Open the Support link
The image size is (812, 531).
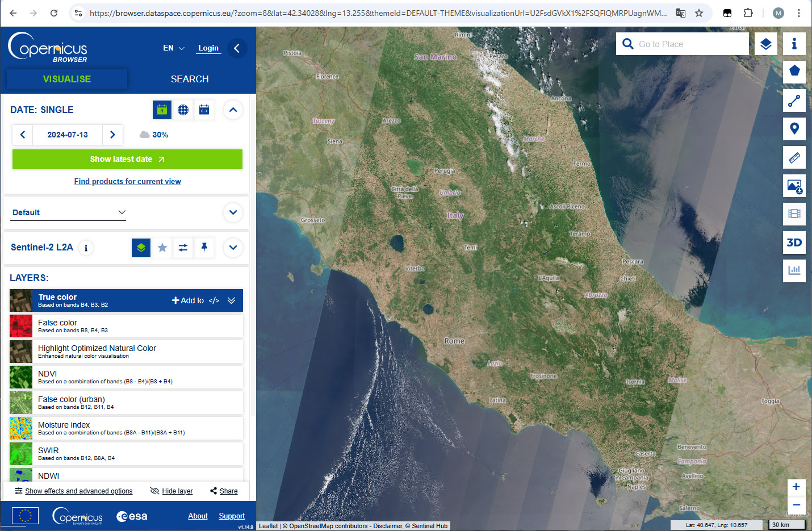pyautogui.click(x=232, y=516)
